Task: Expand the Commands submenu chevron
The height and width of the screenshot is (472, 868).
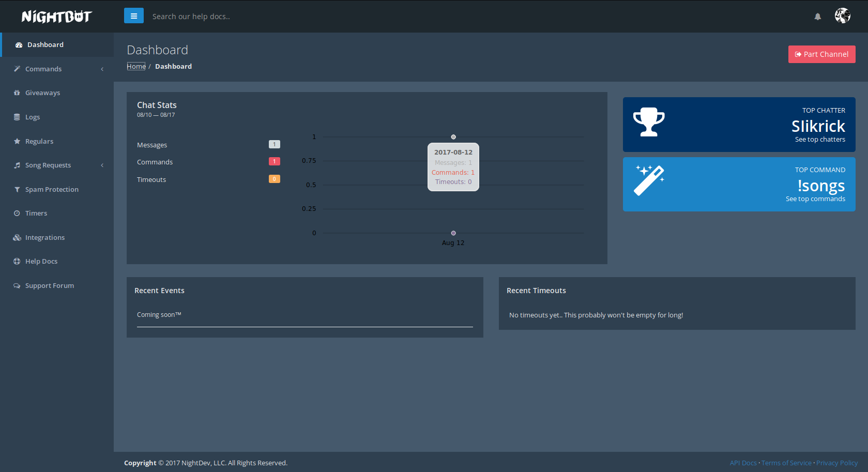Action: (102, 69)
